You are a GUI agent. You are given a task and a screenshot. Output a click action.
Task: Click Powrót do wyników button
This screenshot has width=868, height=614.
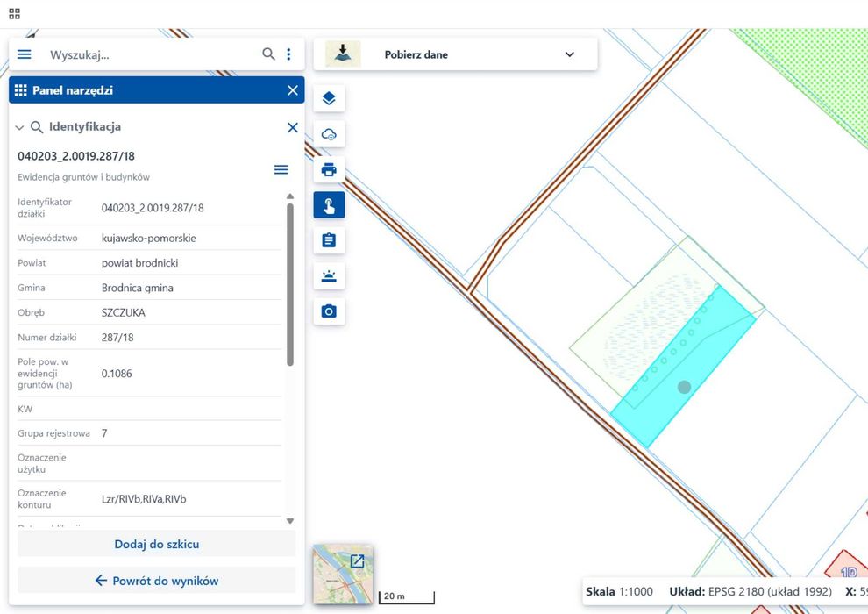pyautogui.click(x=157, y=580)
